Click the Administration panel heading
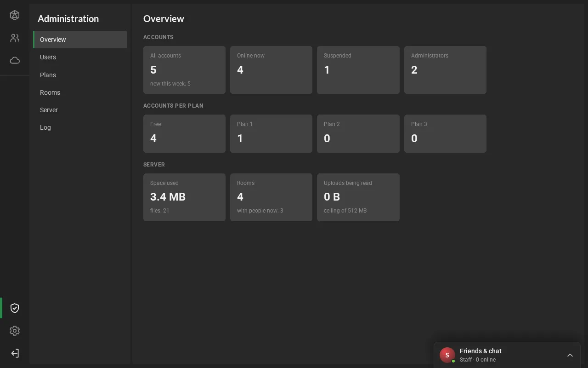This screenshot has height=368, width=588. point(68,19)
